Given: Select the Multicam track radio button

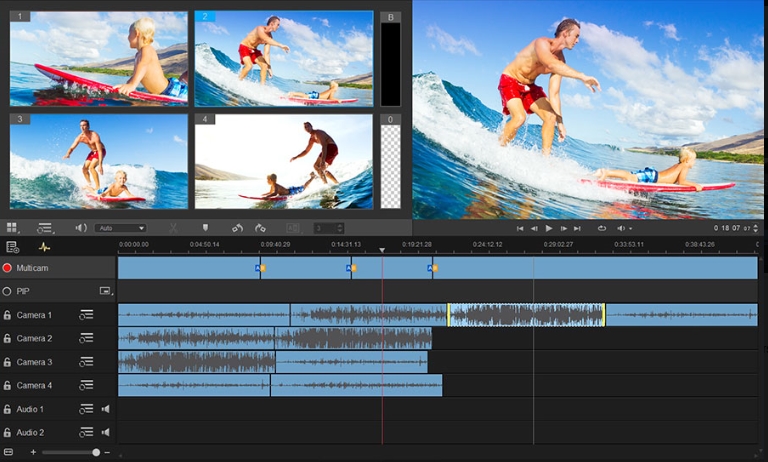Looking at the screenshot, I should point(7,268).
